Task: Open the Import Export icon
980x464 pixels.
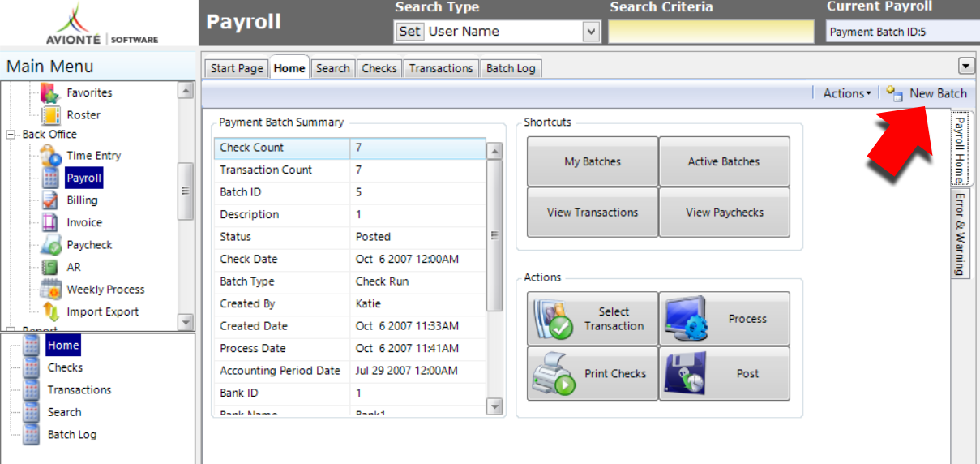Action: pos(50,311)
